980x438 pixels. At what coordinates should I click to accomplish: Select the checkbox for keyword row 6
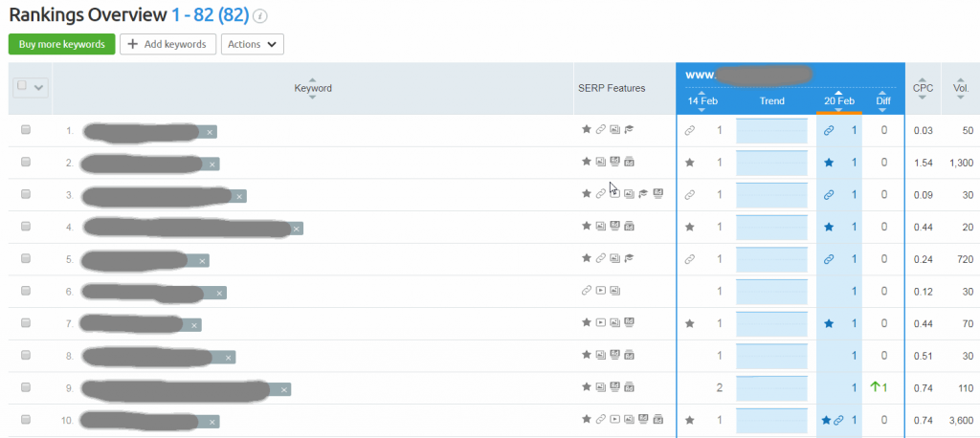pos(26,291)
